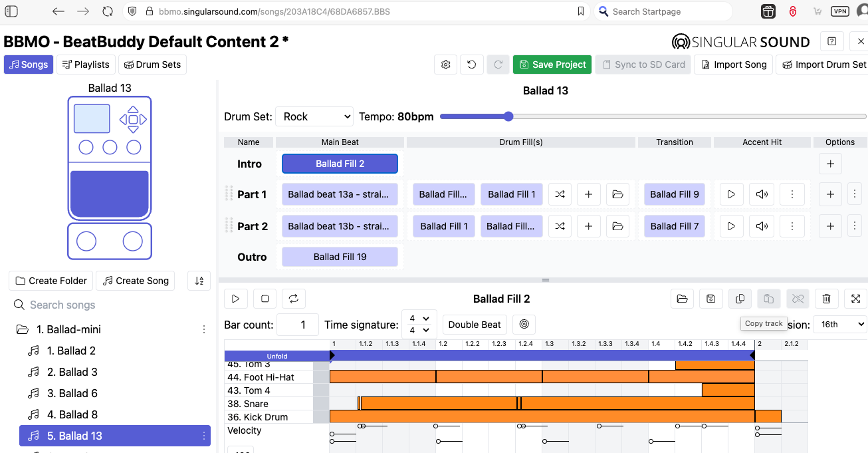The width and height of the screenshot is (868, 453).
Task: Open more options dots for Part 2 row
Action: [x=855, y=226]
